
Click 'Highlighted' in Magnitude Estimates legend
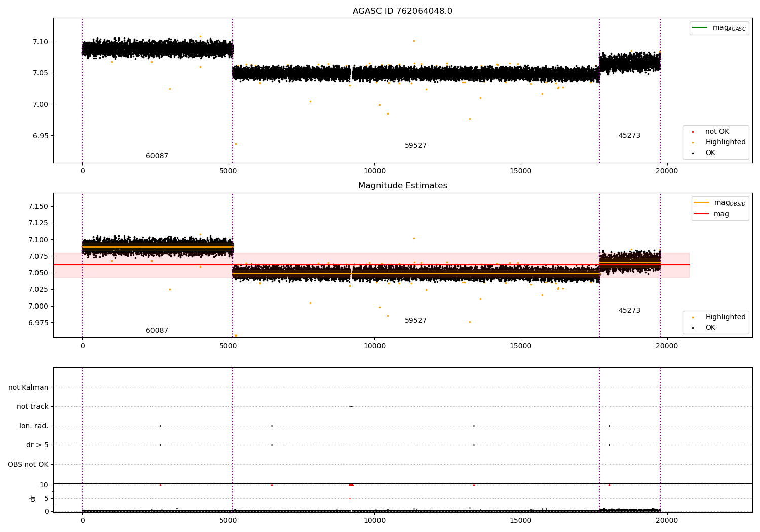(726, 317)
